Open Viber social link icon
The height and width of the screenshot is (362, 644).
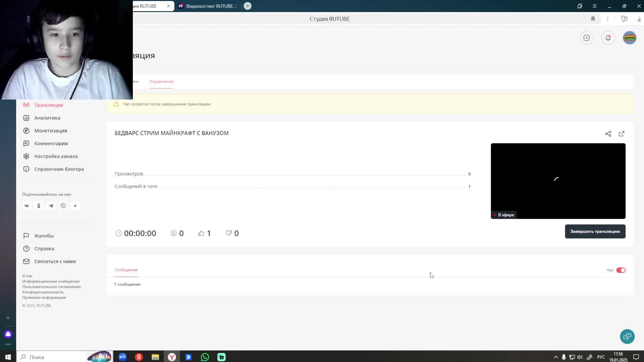63,206
